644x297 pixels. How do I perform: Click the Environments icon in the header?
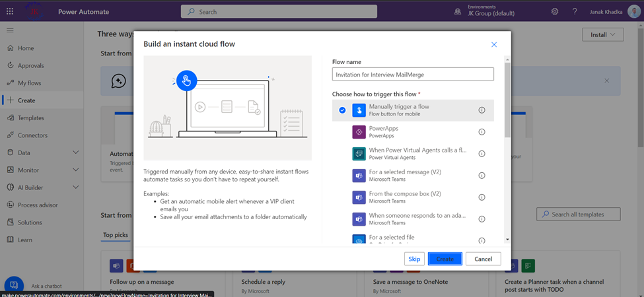coord(458,11)
